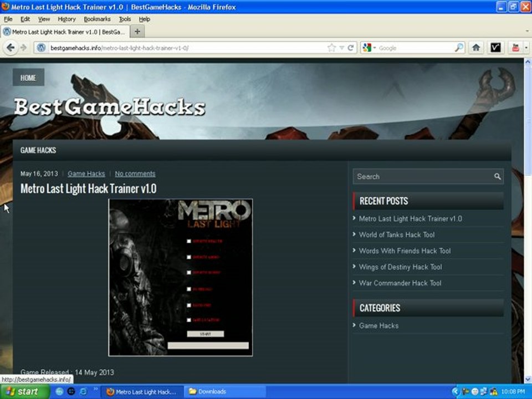Open the Google search engine selector
This screenshot has height=399, width=532.
369,48
